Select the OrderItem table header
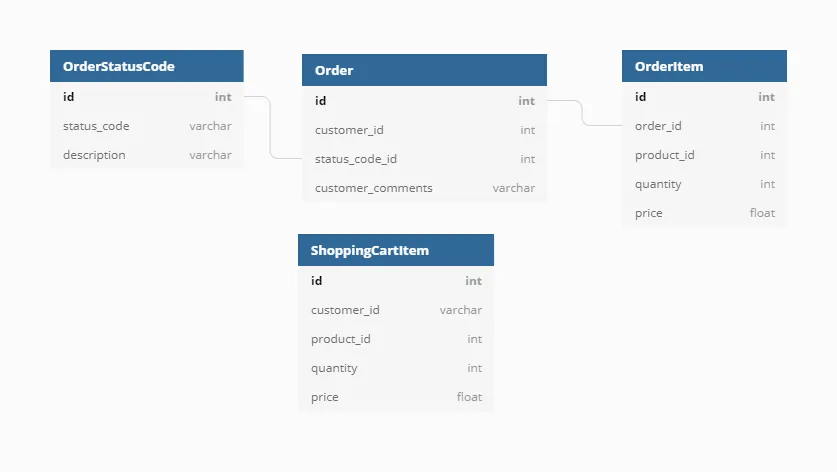This screenshot has height=472, width=837. 704,66
